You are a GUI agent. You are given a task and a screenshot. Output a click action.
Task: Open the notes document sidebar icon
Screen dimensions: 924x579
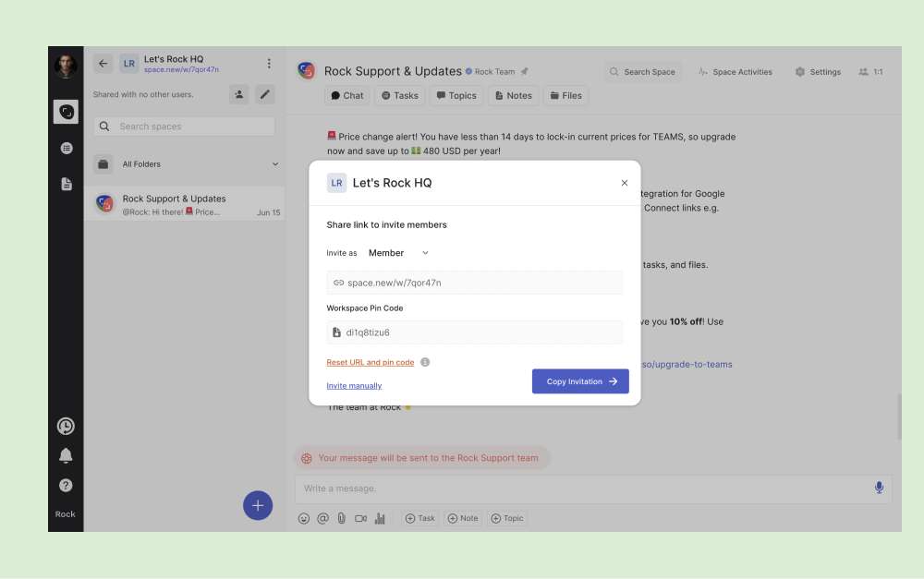point(67,184)
